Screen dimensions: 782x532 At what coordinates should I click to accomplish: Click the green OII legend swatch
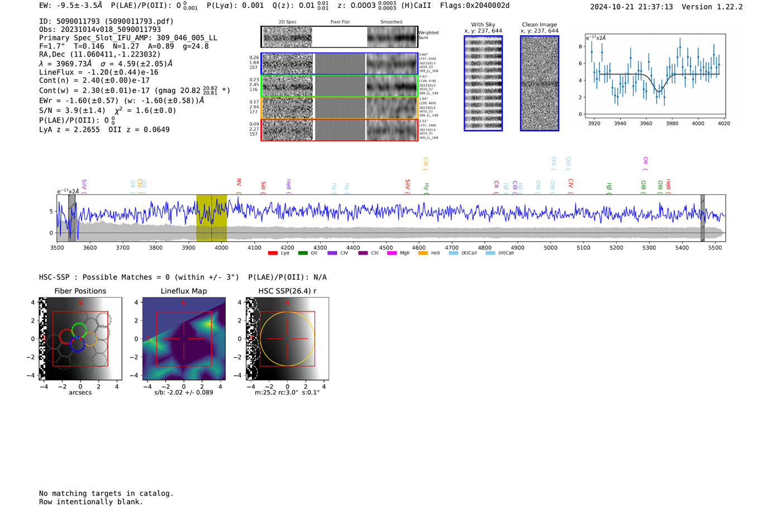303,253
